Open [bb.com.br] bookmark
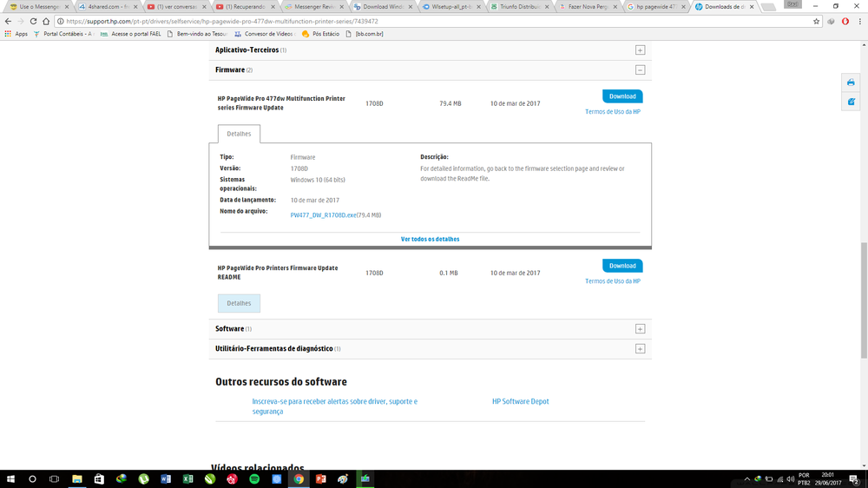 [x=365, y=34]
